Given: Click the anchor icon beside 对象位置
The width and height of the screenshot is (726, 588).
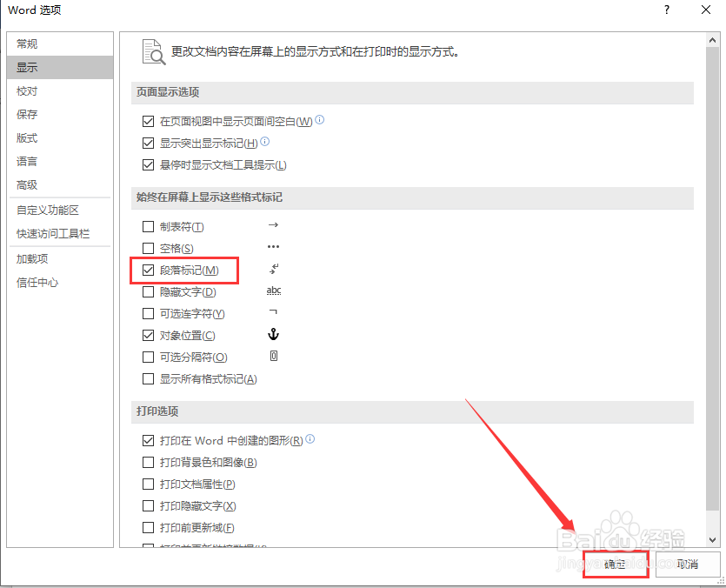Looking at the screenshot, I should (x=273, y=334).
